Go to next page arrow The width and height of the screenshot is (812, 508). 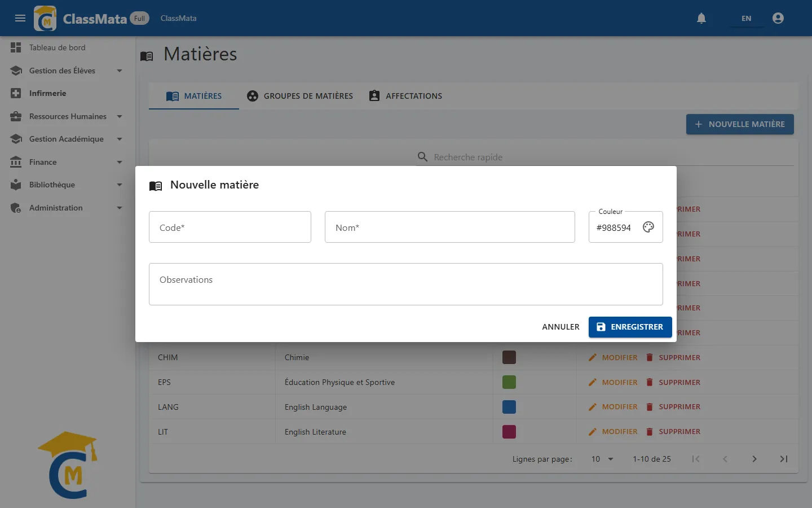click(754, 459)
